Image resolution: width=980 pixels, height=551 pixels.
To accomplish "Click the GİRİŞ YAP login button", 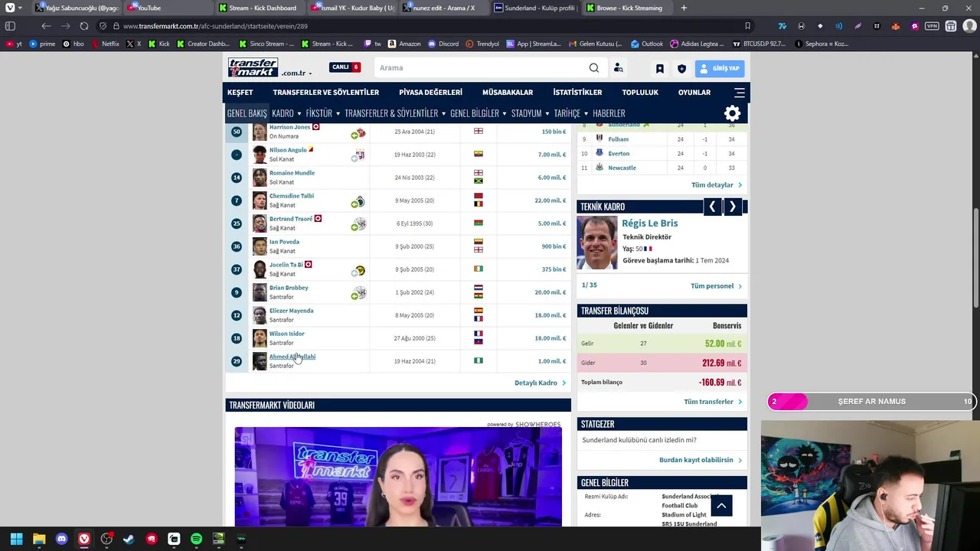I will click(720, 68).
